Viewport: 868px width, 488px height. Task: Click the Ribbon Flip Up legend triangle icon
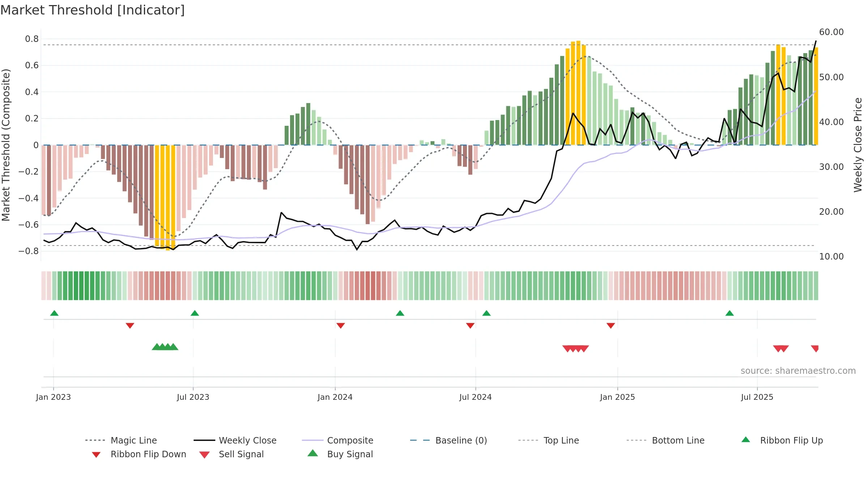pos(745,440)
